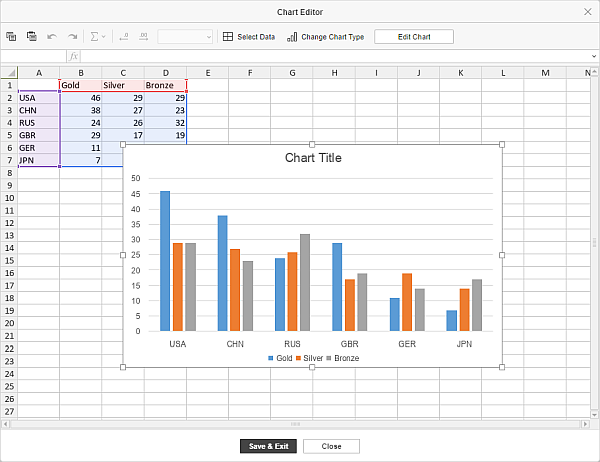Image resolution: width=600 pixels, height=462 pixels.
Task: Click the Close button at bottom
Action: 331,446
